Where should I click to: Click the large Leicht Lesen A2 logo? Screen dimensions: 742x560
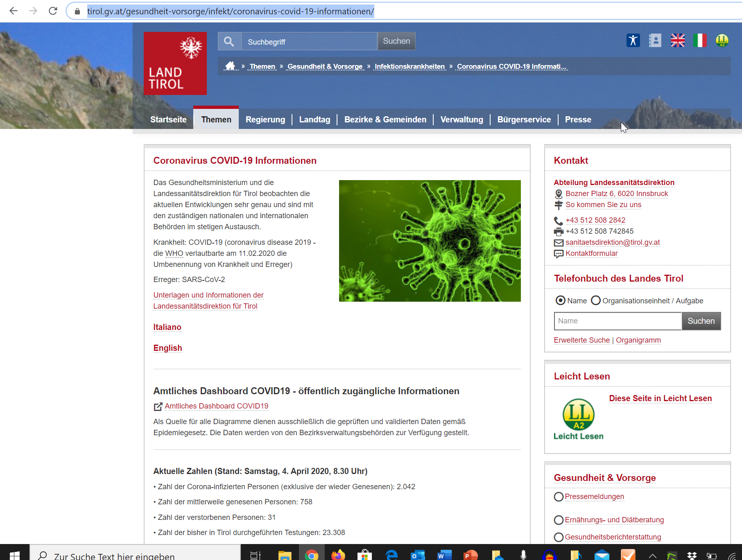[x=579, y=419]
